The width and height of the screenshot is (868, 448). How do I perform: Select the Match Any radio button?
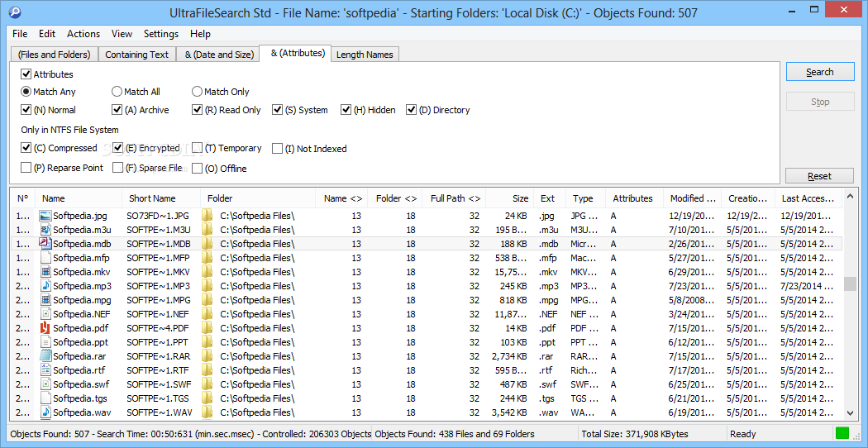click(x=26, y=92)
